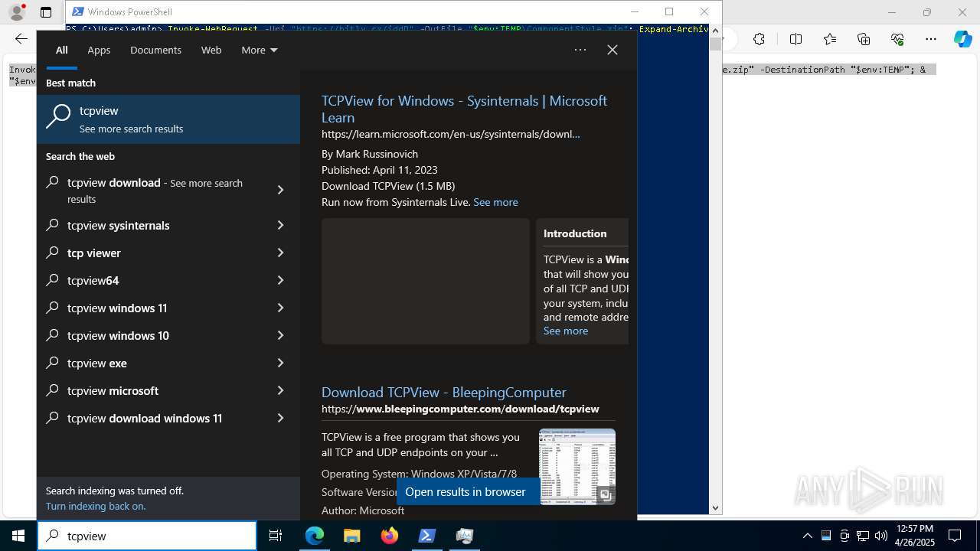
Task: Open Edge favorites star icon
Action: coord(830,39)
